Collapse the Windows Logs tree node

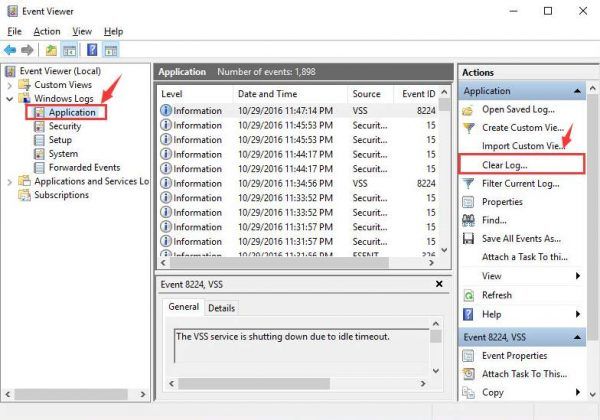tap(11, 99)
